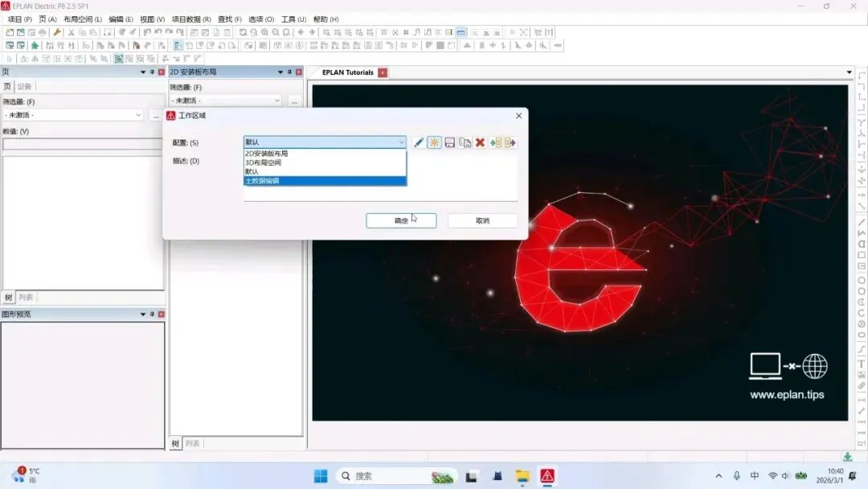Choose 3D布局空间 from the dropdown list
The width and height of the screenshot is (868, 489).
325,162
